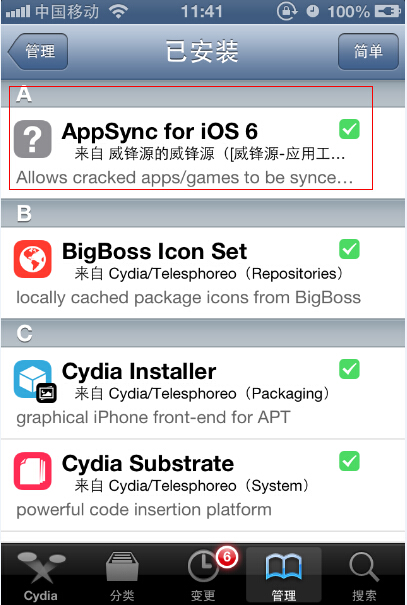Tap the red 6 badge on 变更
Viewport: 407px width, 605px height.
tap(227, 557)
